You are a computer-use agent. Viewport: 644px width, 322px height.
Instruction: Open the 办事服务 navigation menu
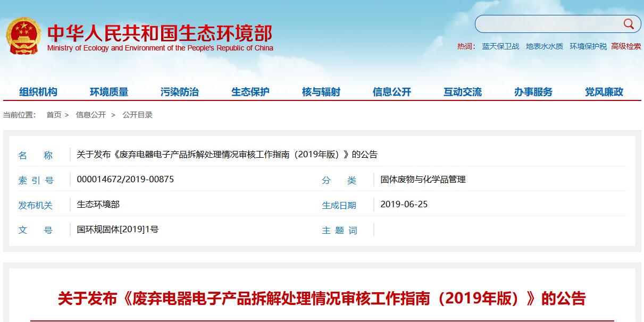[533, 92]
